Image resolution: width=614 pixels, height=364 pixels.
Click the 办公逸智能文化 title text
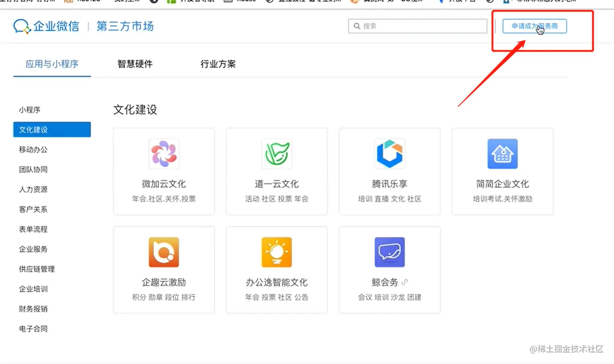[x=277, y=282]
